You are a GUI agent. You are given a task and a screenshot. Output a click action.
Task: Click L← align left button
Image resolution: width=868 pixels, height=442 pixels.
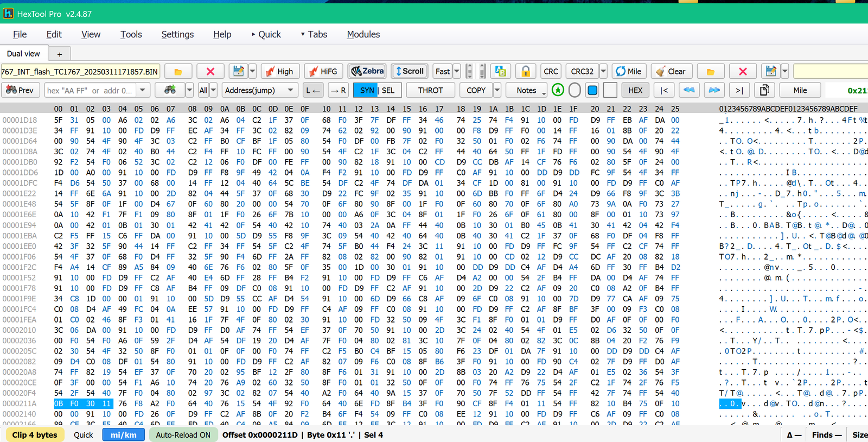pos(313,90)
